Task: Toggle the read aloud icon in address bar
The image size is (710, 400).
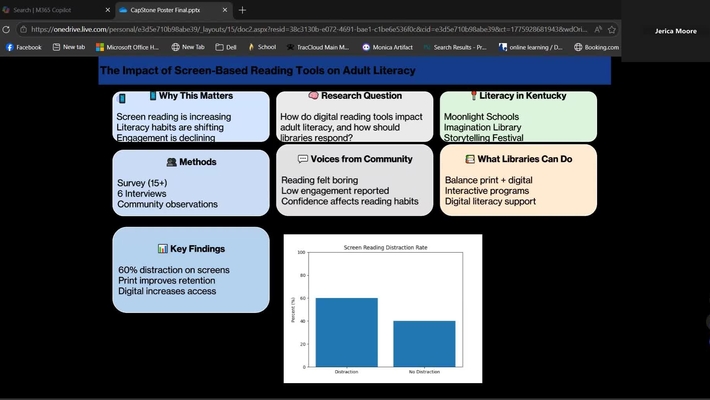Action: 598,29
